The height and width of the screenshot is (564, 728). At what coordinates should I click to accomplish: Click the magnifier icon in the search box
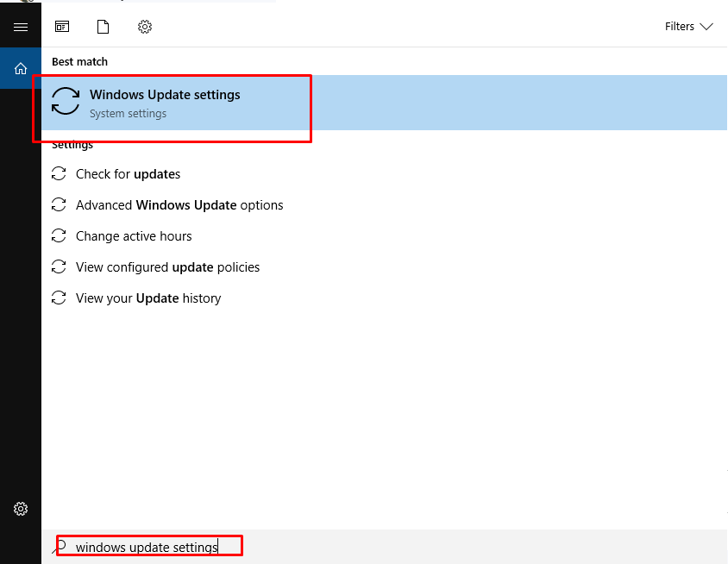(x=59, y=547)
